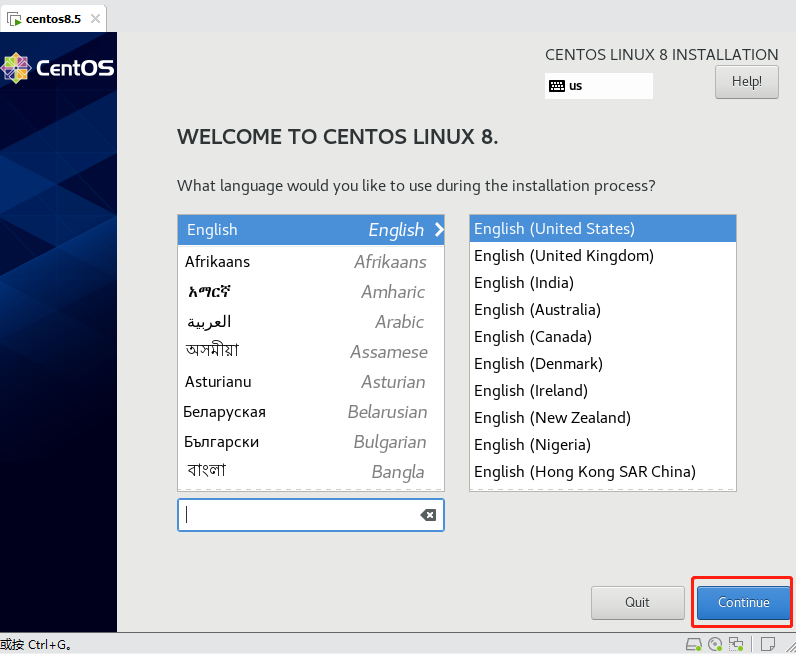Click the CentOS logo in sidebar
796x654 pixels.
57,68
